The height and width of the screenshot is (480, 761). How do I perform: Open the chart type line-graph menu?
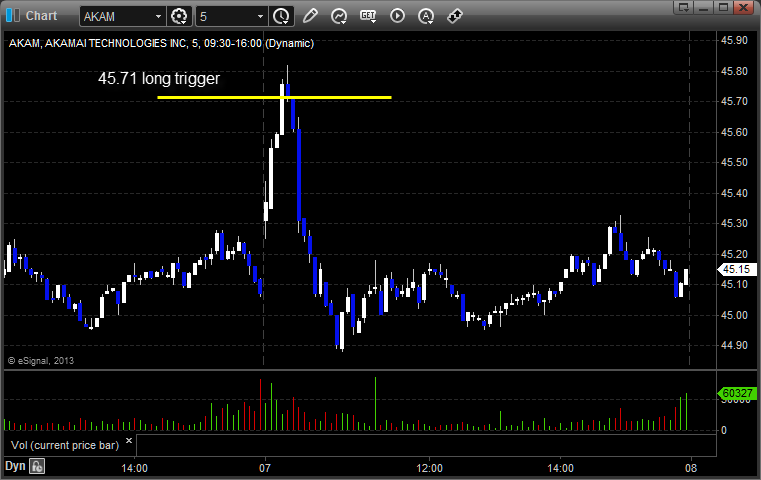point(339,16)
